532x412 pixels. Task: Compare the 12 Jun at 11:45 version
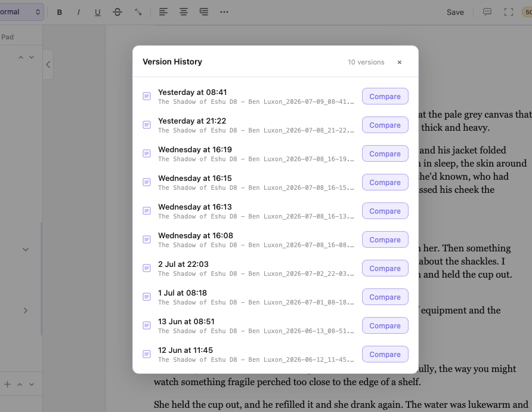coord(385,354)
